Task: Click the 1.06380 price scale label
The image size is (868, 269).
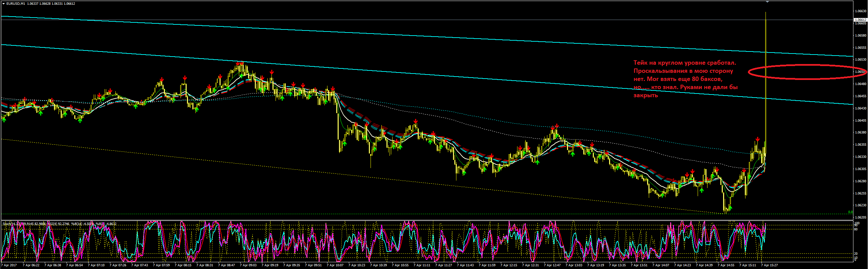Action: (x=861, y=132)
